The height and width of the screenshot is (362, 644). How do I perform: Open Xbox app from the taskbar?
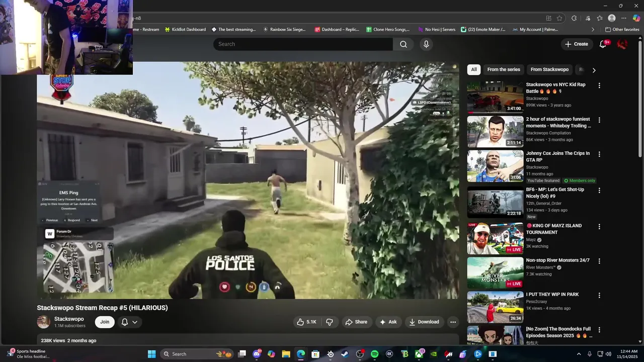[419, 354]
